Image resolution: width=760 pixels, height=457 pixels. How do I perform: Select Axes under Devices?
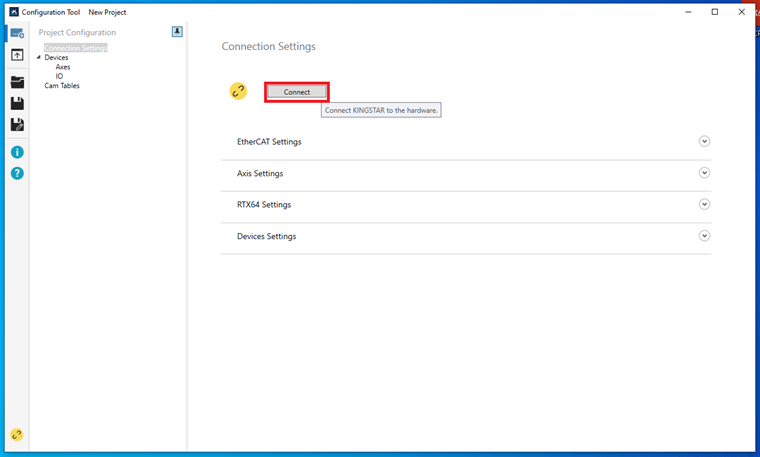point(63,67)
